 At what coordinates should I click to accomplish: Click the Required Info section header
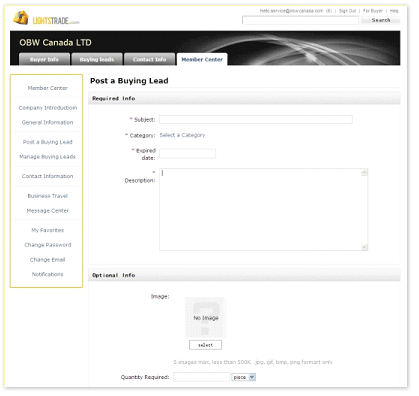[x=244, y=98]
